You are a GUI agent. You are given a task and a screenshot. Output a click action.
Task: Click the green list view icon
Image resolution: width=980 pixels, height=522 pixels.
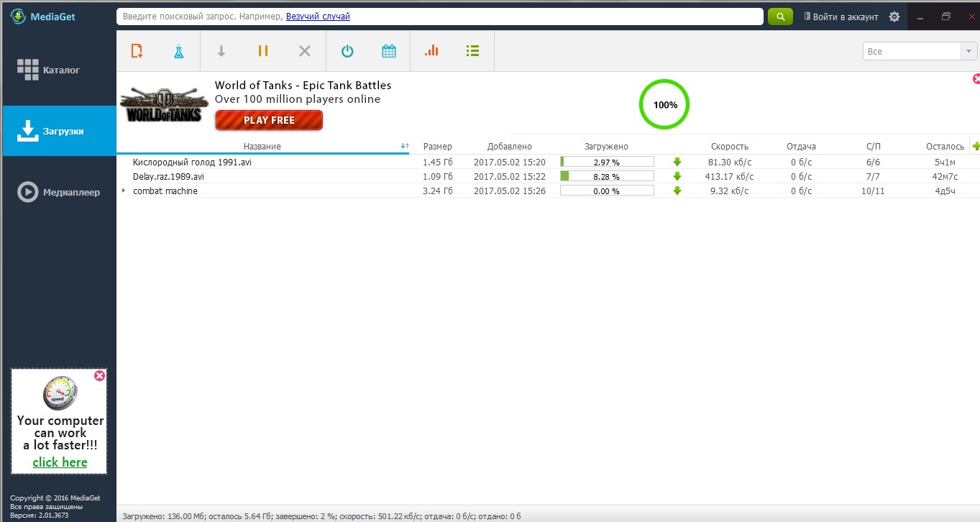472,51
